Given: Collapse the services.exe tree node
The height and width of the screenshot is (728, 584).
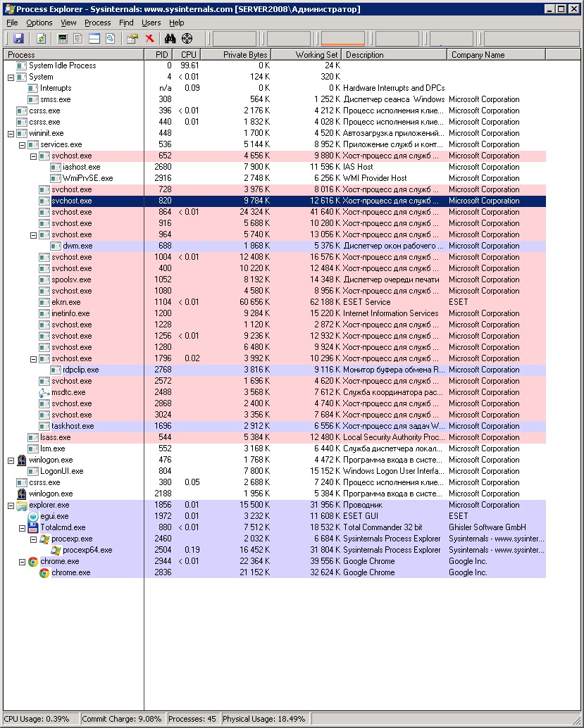Looking at the screenshot, I should click(x=22, y=144).
